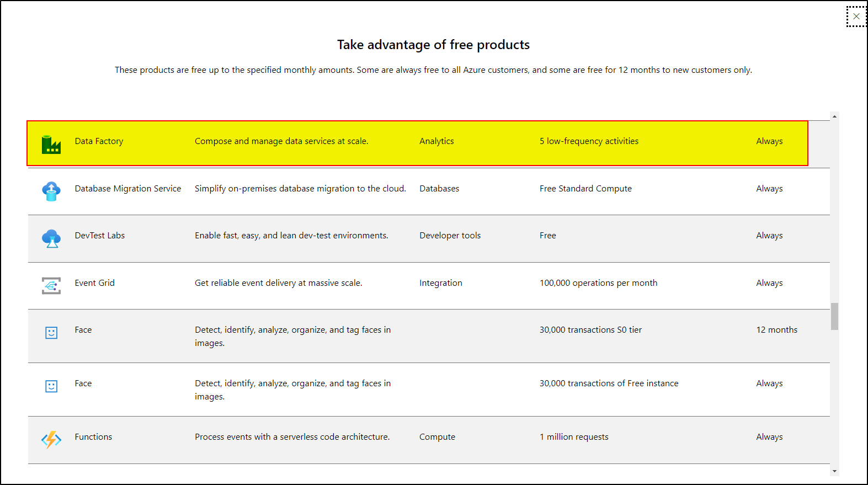Click the Event Grid icon
Screen dimensions: 868x485
[51, 286]
